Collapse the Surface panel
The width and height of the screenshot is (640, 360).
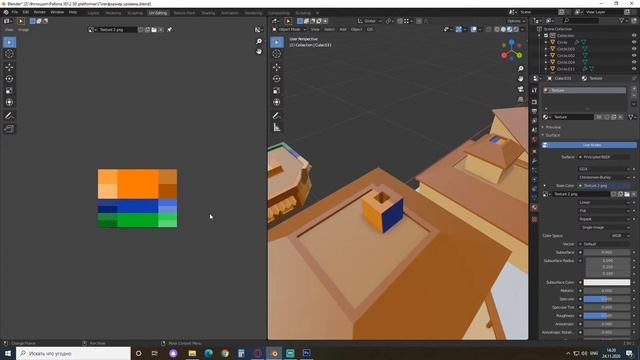pyautogui.click(x=552, y=135)
